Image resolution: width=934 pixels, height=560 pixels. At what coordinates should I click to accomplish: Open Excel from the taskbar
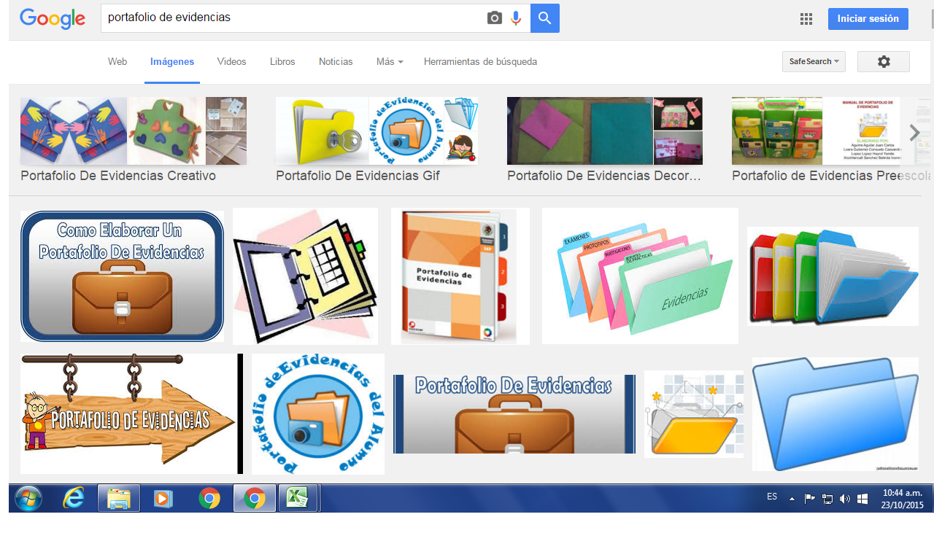point(297,499)
